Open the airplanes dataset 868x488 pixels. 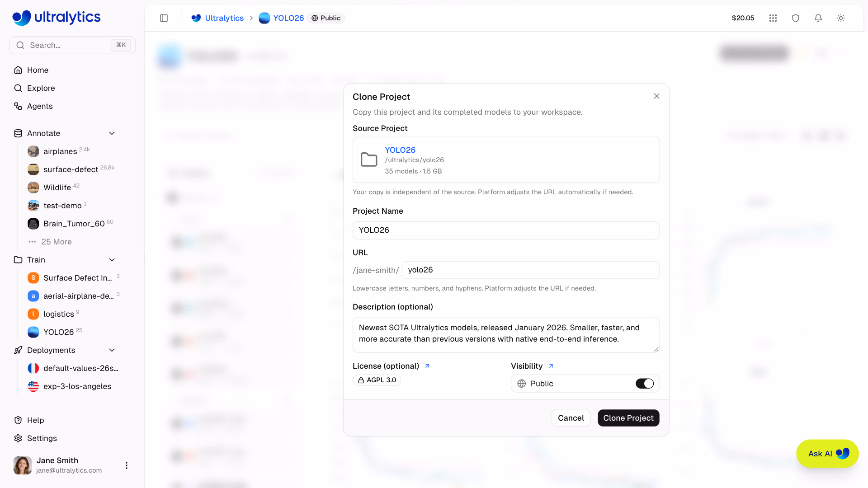(60, 151)
